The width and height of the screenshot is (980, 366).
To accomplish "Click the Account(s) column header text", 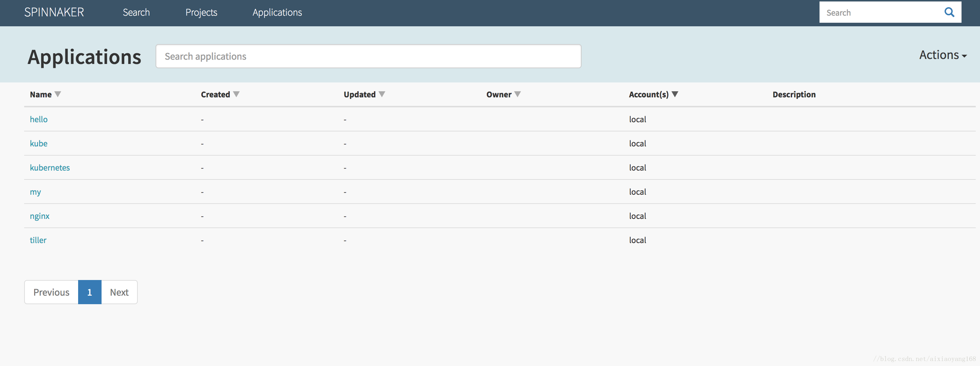I will pos(649,95).
